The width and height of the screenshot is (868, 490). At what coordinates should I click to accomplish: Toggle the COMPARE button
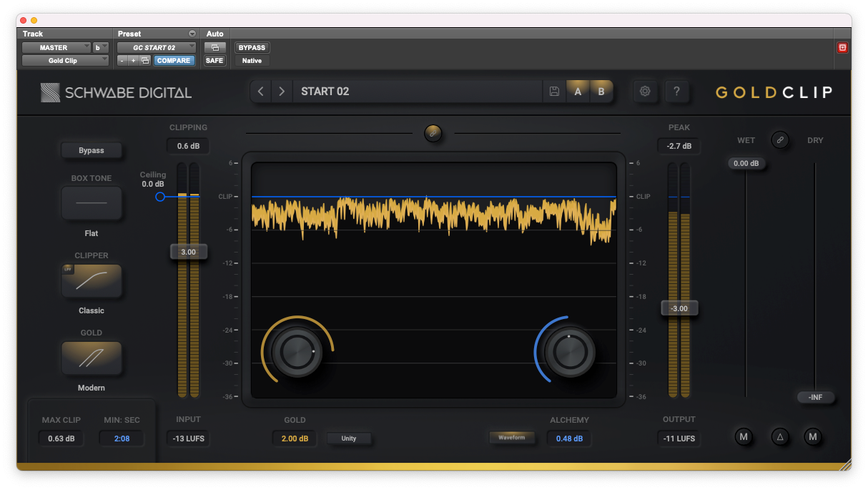tap(174, 61)
